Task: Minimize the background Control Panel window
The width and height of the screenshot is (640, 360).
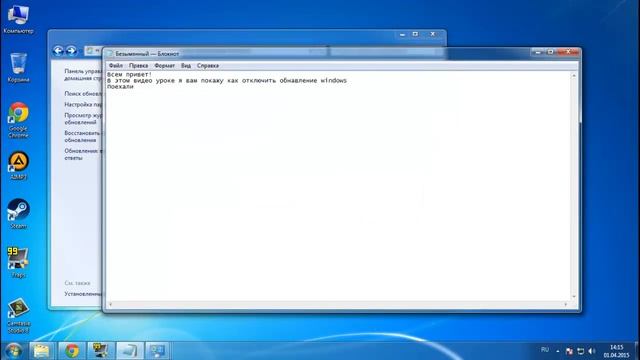Action: [402, 34]
